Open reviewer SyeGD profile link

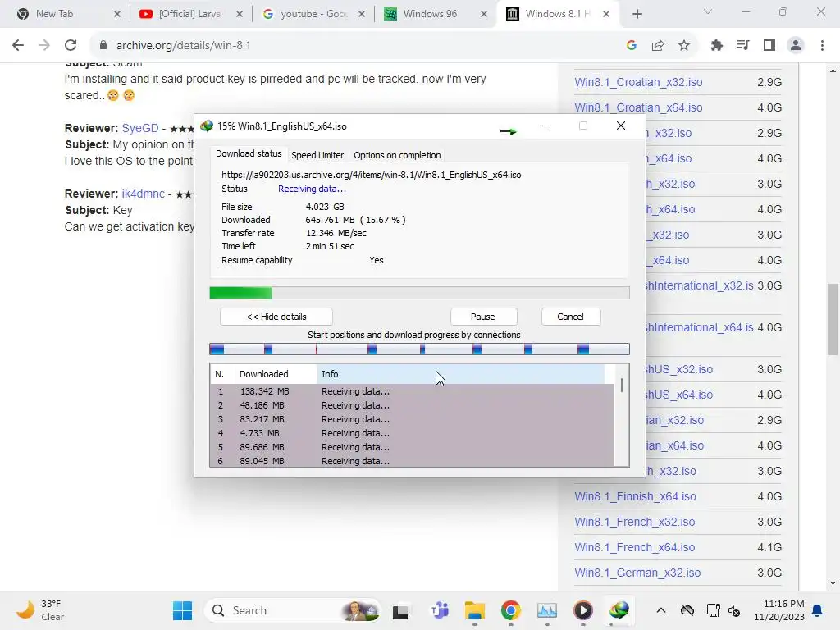pyautogui.click(x=139, y=128)
